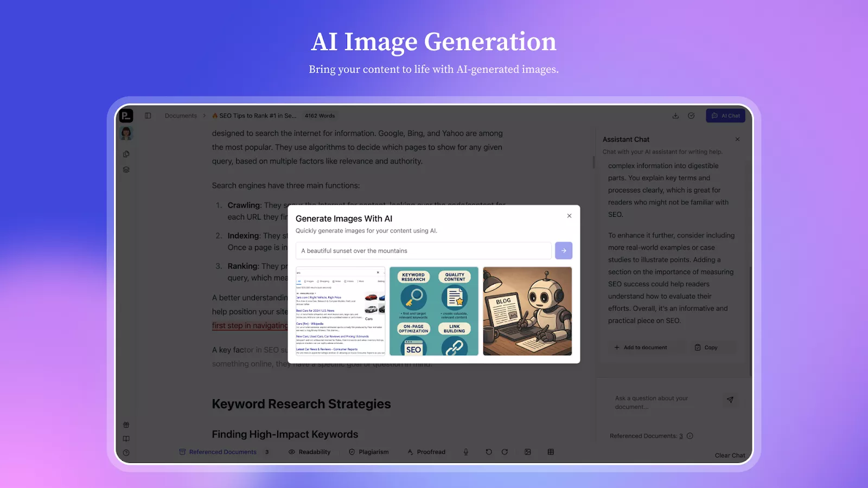Toggle the AI Chat panel button
The width and height of the screenshot is (868, 488).
click(x=725, y=115)
